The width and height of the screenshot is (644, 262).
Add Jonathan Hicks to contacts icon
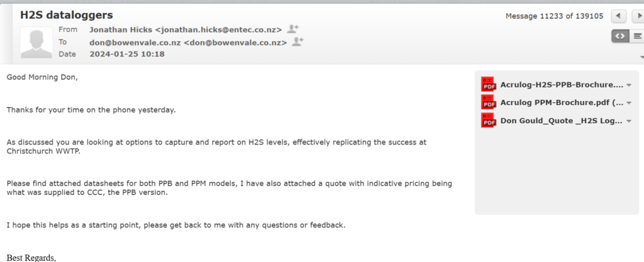pos(293,29)
